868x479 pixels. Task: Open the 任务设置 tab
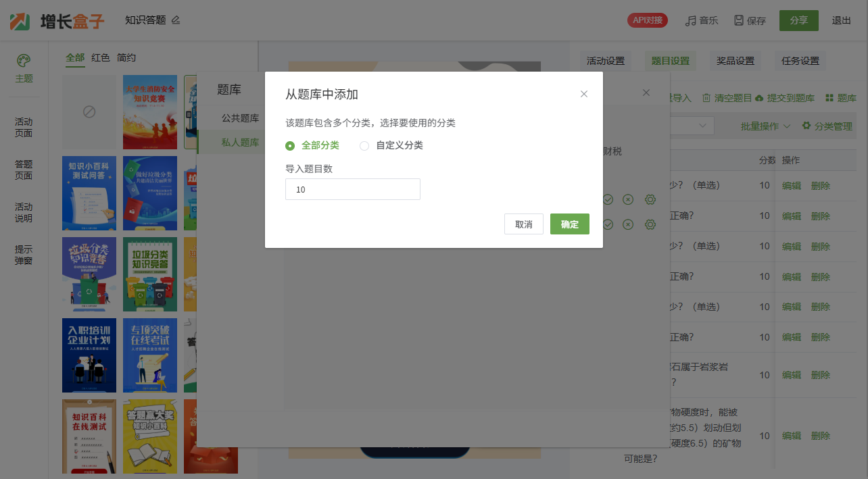pyautogui.click(x=800, y=61)
